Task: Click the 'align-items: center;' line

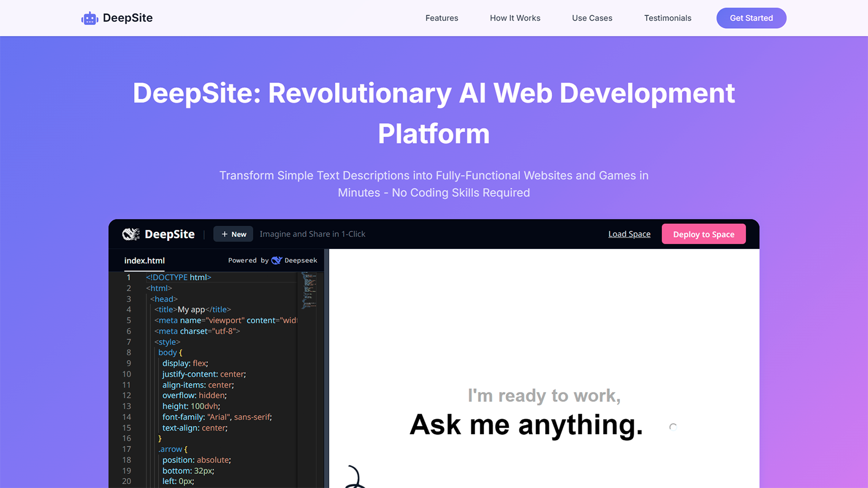Action: (x=198, y=385)
